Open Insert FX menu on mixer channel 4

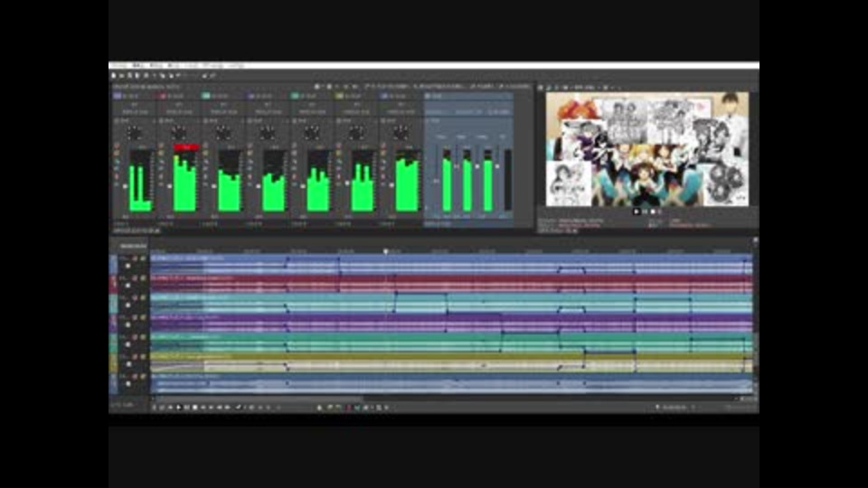click(256, 120)
